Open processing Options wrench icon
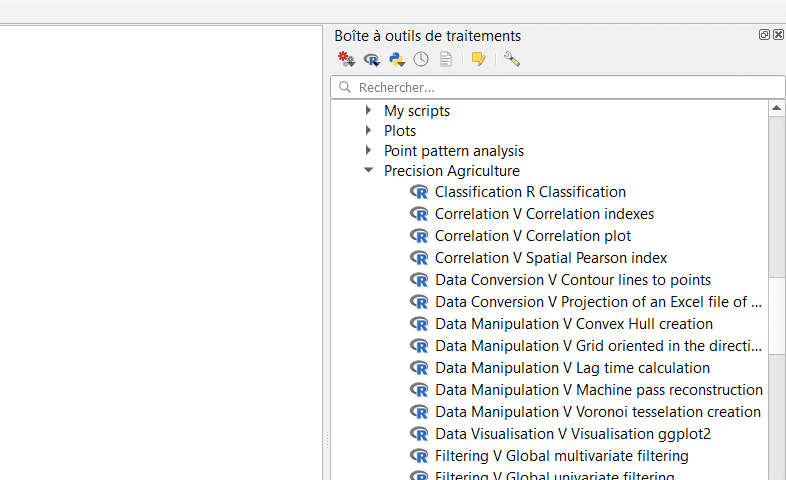Screen dimensions: 786x480 [511, 59]
